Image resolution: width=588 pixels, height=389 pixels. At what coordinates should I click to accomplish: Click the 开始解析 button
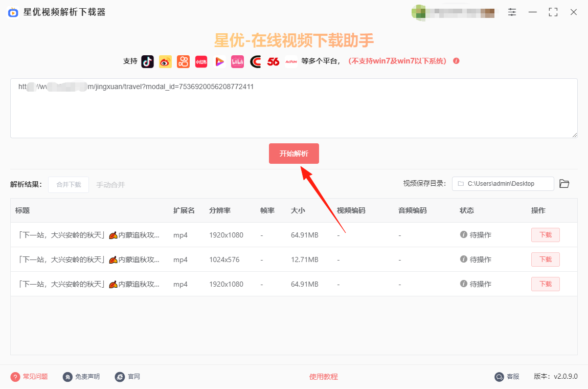pyautogui.click(x=294, y=154)
